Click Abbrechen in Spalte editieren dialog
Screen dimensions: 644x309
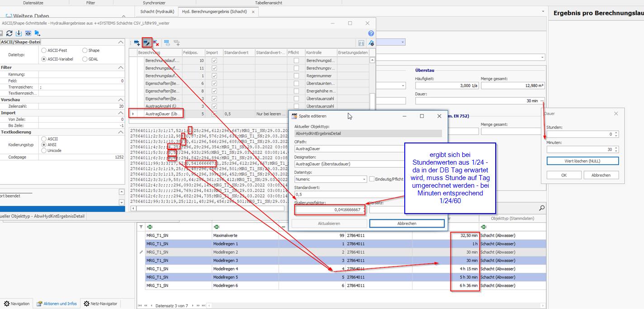407,223
